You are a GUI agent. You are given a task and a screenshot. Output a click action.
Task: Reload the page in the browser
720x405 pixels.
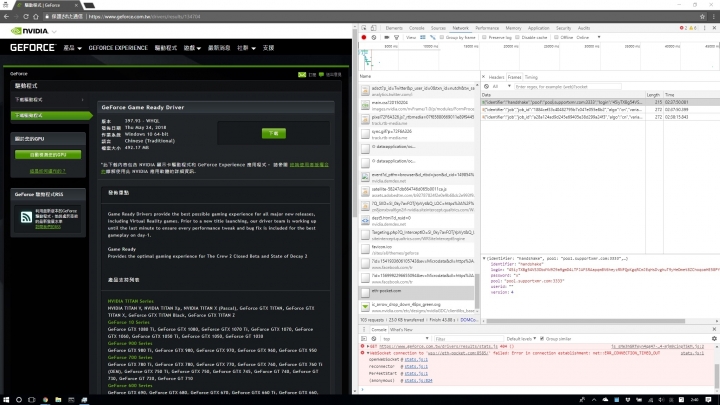click(26, 17)
